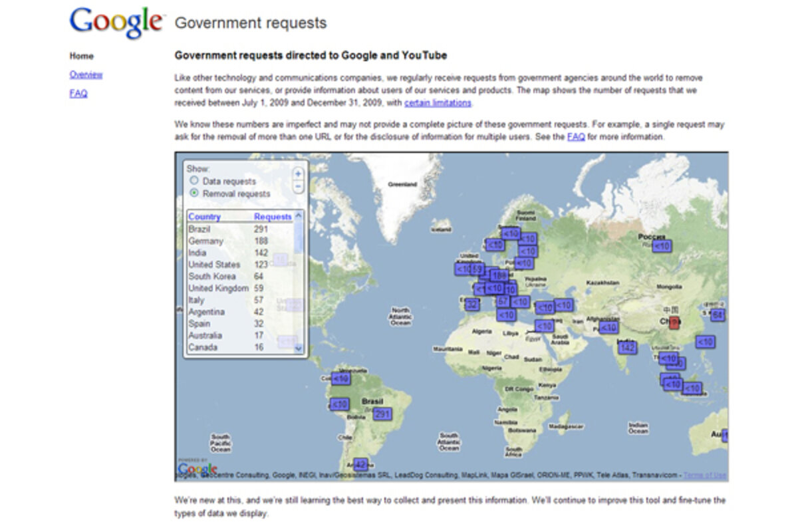Image resolution: width=798 pixels, height=532 pixels.
Task: Sort the list by Country column
Action: [x=204, y=217]
